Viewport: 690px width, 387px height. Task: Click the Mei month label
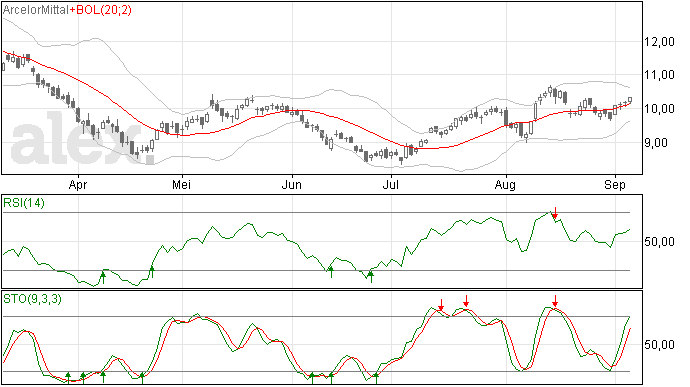click(181, 185)
